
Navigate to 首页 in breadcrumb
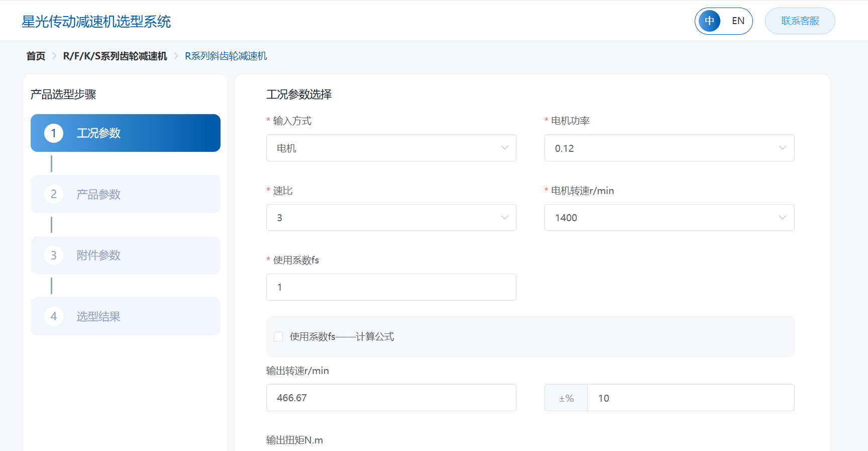point(36,56)
